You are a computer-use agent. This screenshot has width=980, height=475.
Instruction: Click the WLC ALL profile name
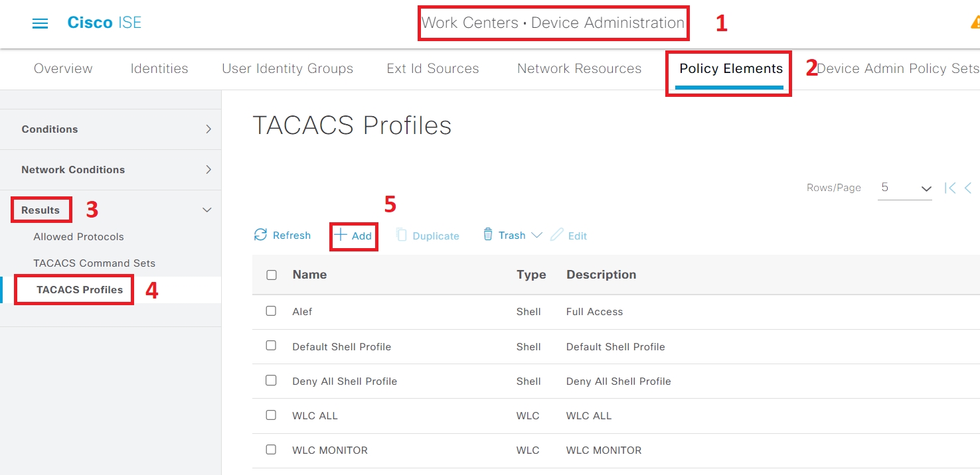point(315,416)
